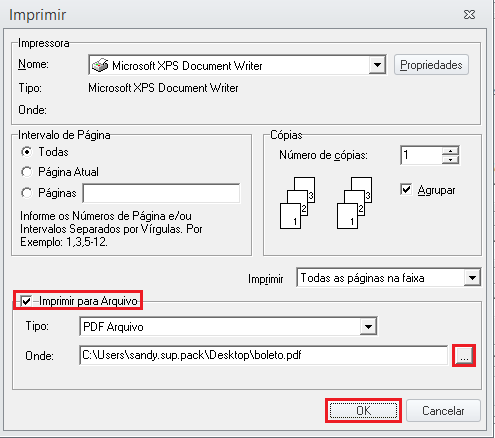Expand the printer Nome dropdown

point(377,65)
